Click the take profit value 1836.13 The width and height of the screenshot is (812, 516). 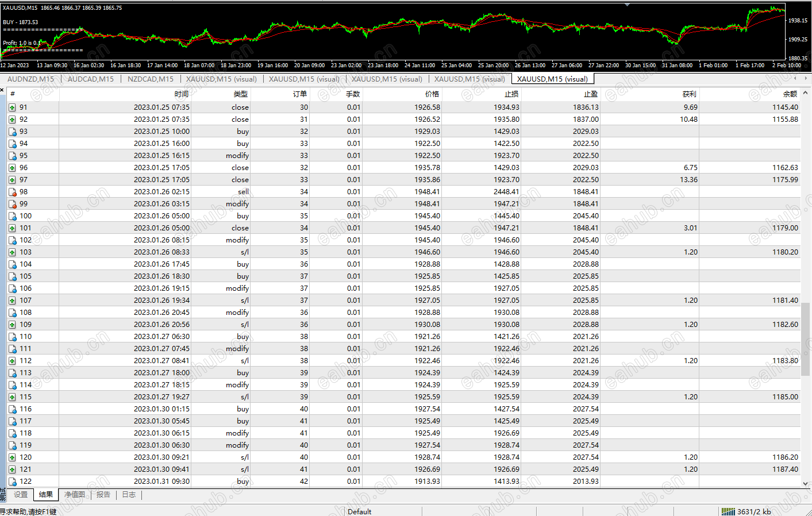[x=586, y=107]
